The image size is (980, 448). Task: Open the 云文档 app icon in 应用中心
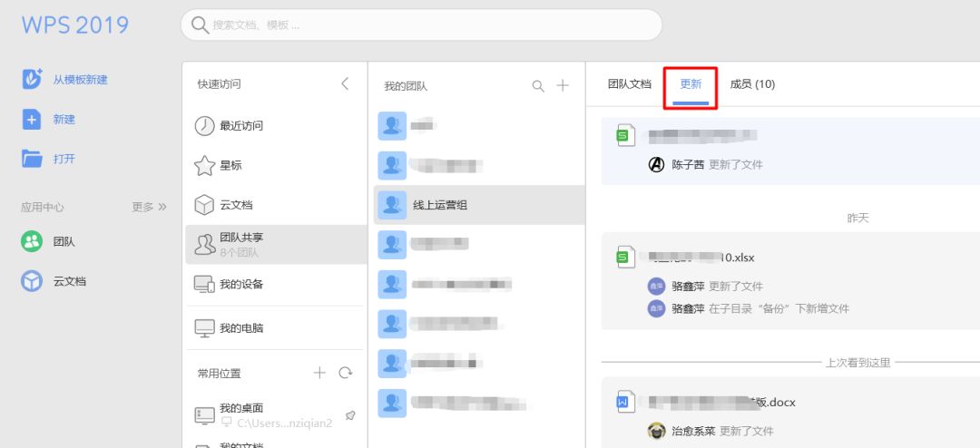tap(32, 281)
